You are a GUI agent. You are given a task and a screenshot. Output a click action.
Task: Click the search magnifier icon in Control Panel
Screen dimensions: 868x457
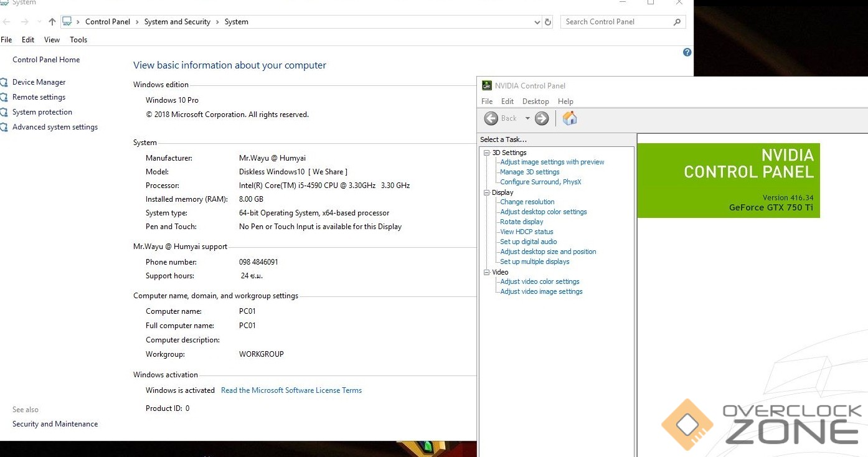[677, 22]
